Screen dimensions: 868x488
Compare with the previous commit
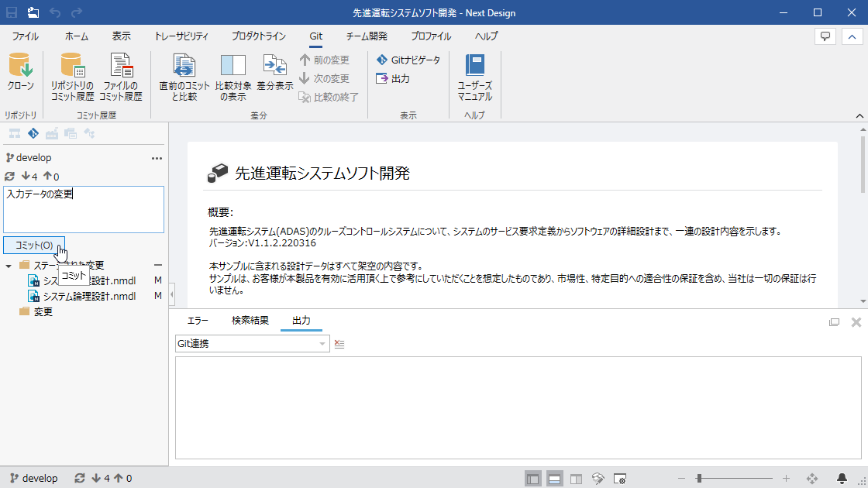(184, 77)
